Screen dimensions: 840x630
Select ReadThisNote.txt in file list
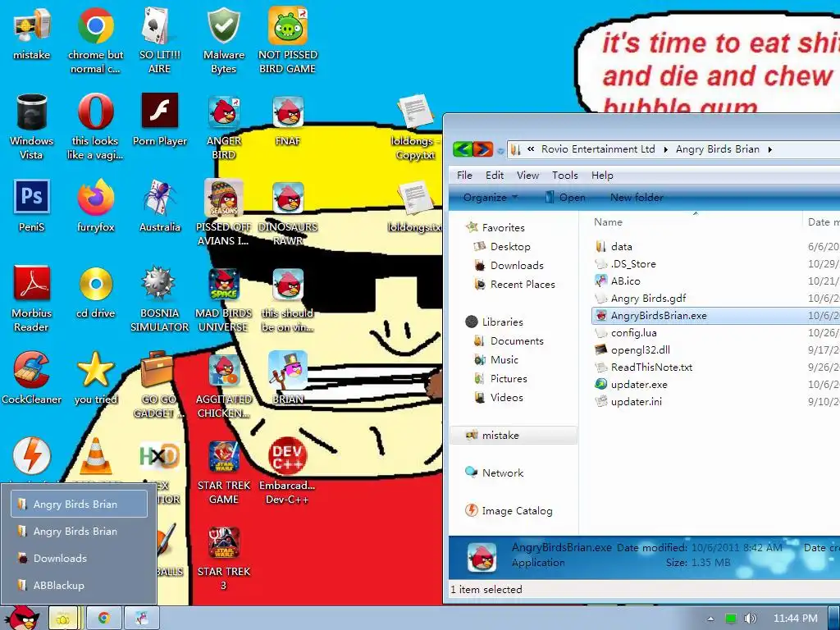click(644, 367)
